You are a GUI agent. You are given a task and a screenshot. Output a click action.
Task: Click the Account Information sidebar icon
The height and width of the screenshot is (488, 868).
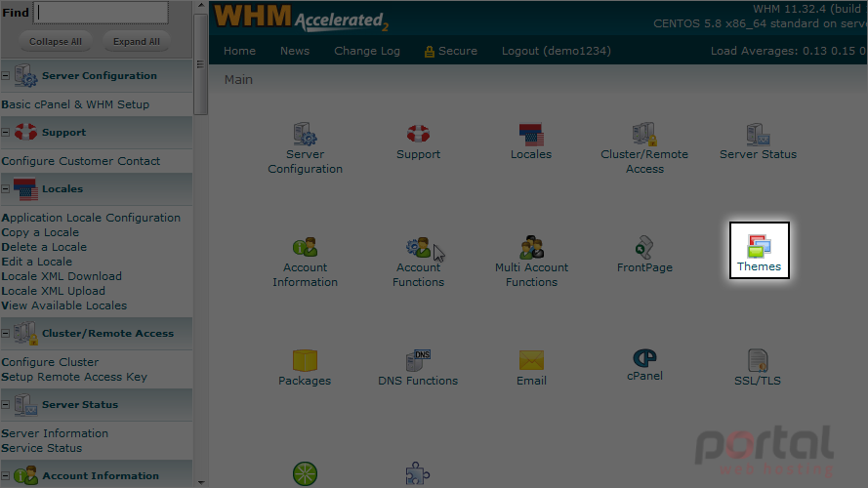click(x=25, y=475)
